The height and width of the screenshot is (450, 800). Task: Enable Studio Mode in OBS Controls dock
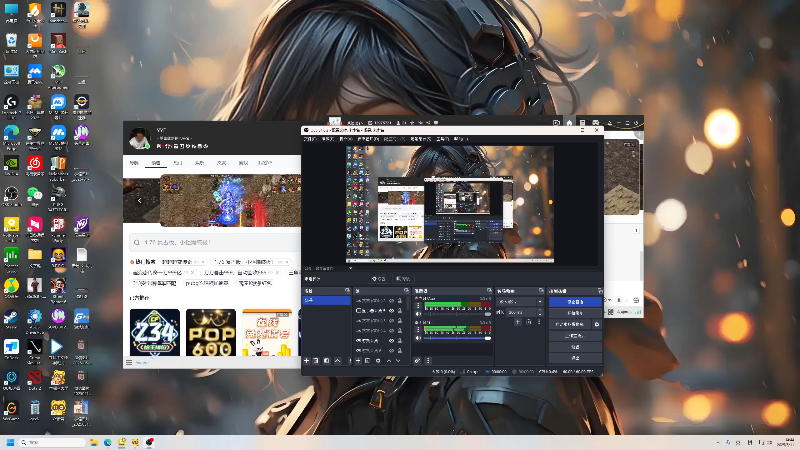(576, 336)
